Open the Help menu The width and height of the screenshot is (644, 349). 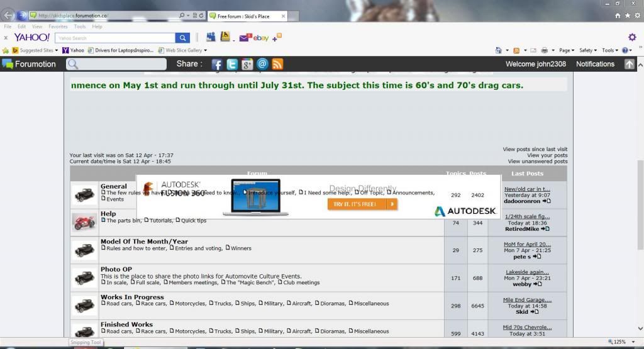97,26
